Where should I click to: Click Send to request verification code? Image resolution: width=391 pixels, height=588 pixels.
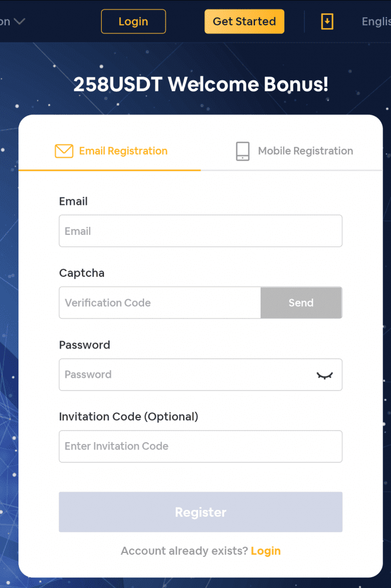pos(301,303)
